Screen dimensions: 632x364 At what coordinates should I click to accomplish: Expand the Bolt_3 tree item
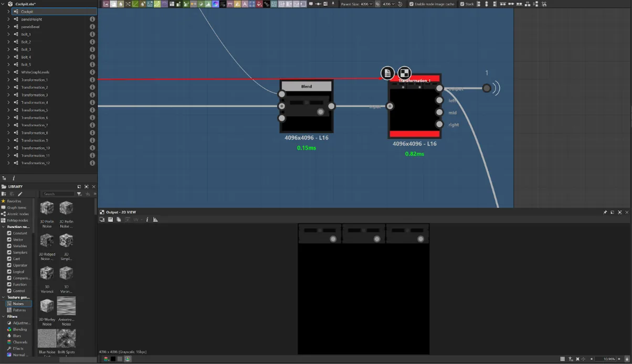point(8,49)
